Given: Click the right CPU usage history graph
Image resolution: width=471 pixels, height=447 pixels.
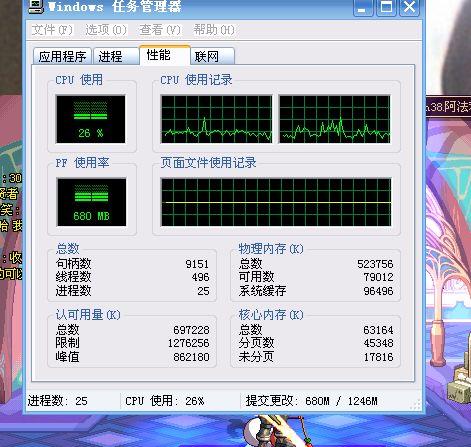Looking at the screenshot, I should 335,119.
